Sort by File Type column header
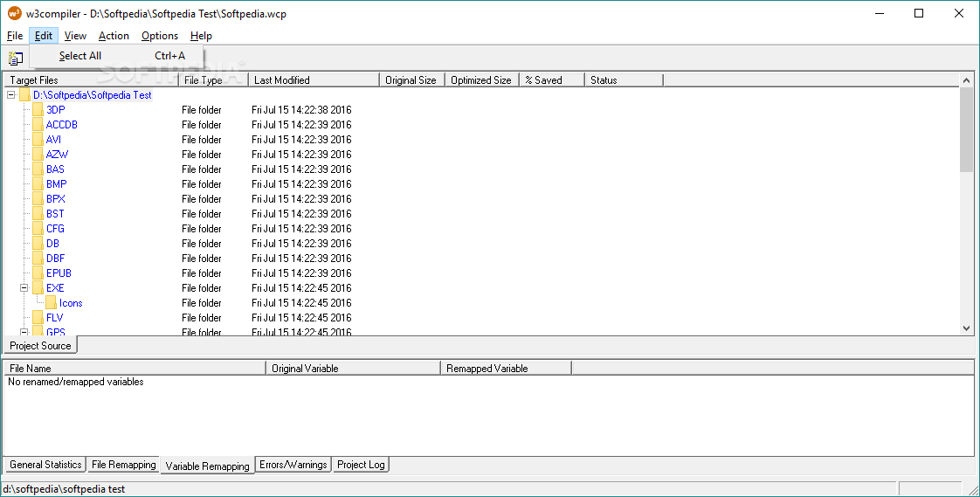 (x=214, y=80)
